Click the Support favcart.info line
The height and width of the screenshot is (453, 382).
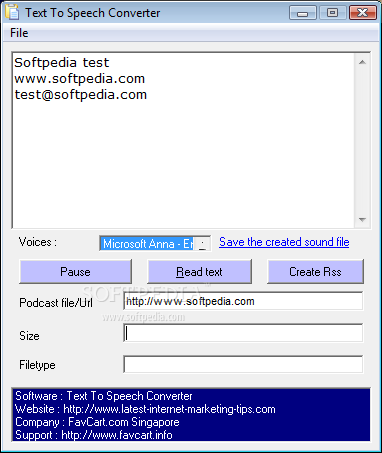[x=94, y=435]
